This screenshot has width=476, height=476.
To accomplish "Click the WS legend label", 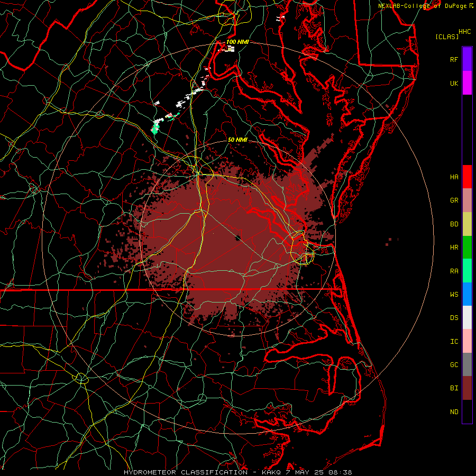I will click(454, 295).
